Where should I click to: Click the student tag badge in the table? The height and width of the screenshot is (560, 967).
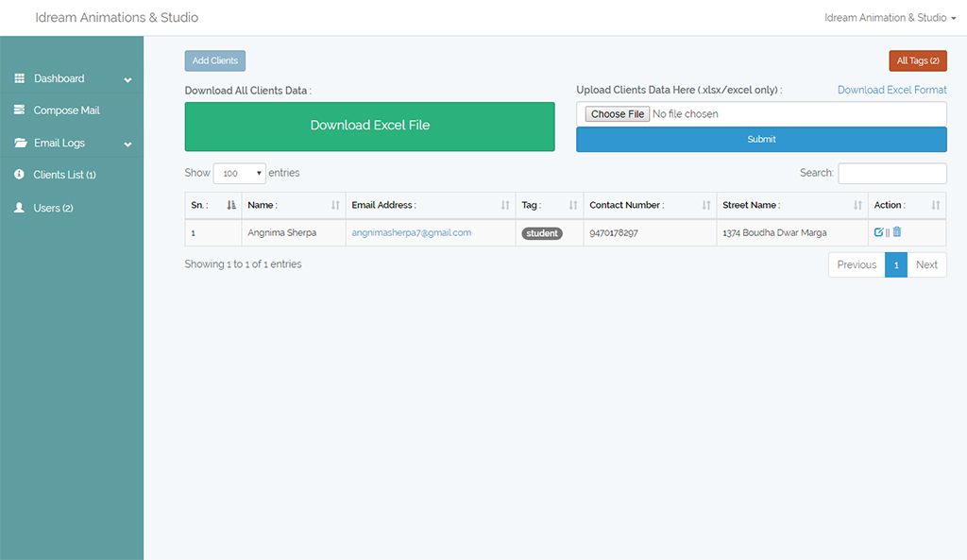click(x=542, y=232)
